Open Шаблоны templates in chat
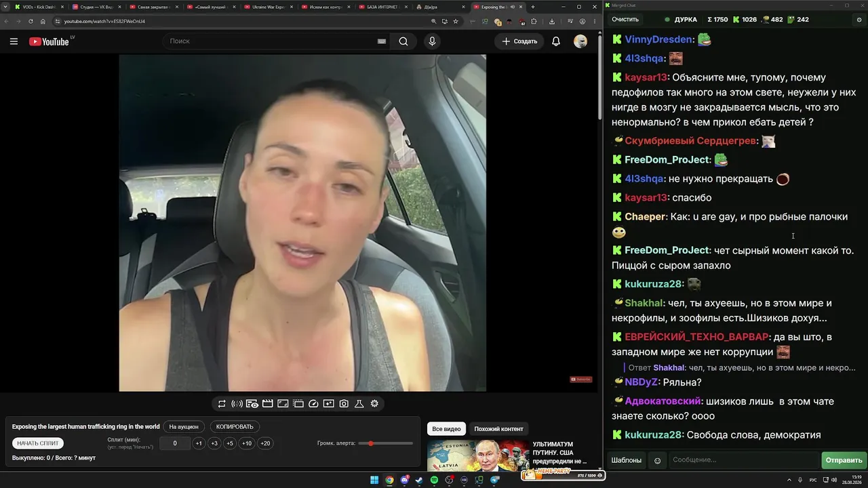 coord(627,460)
